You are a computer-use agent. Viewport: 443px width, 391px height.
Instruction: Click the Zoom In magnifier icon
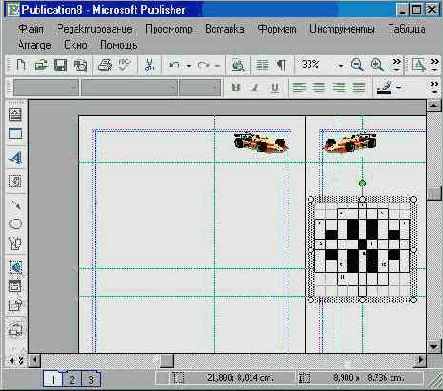(377, 64)
